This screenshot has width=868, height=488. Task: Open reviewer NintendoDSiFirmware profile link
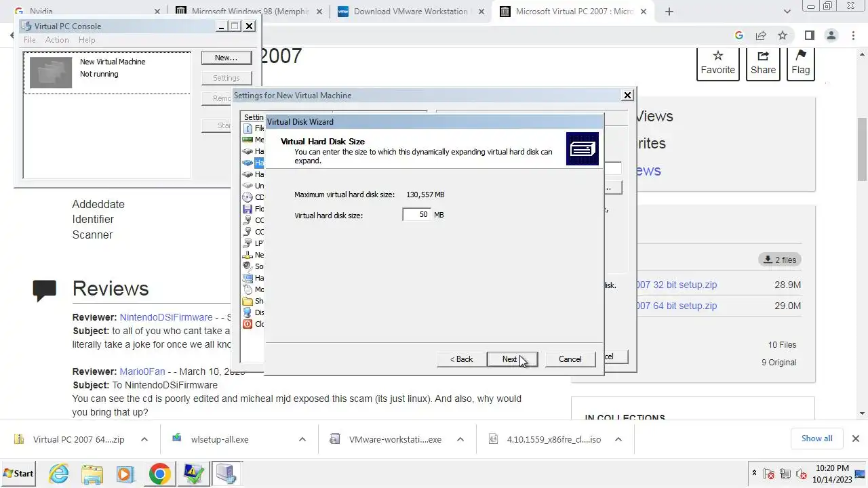click(x=166, y=317)
